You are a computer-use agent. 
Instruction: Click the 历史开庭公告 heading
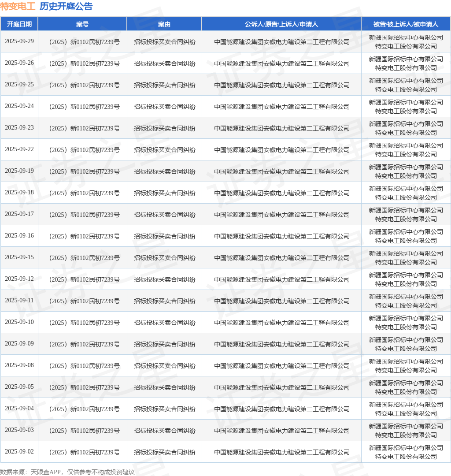[x=66, y=6]
